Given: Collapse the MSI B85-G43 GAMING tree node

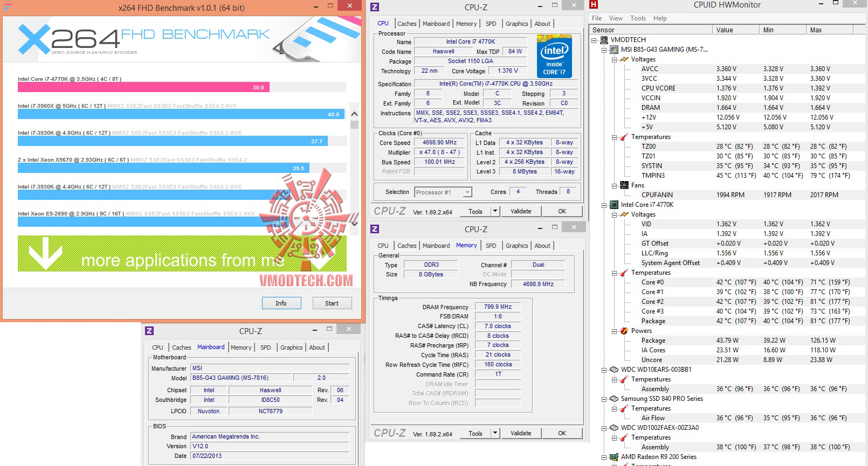Looking at the screenshot, I should 604,50.
